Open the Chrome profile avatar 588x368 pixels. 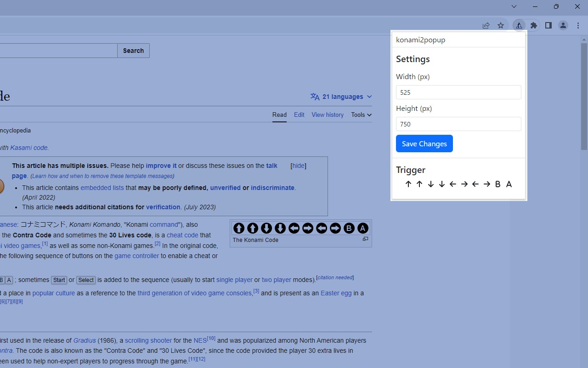563,26
